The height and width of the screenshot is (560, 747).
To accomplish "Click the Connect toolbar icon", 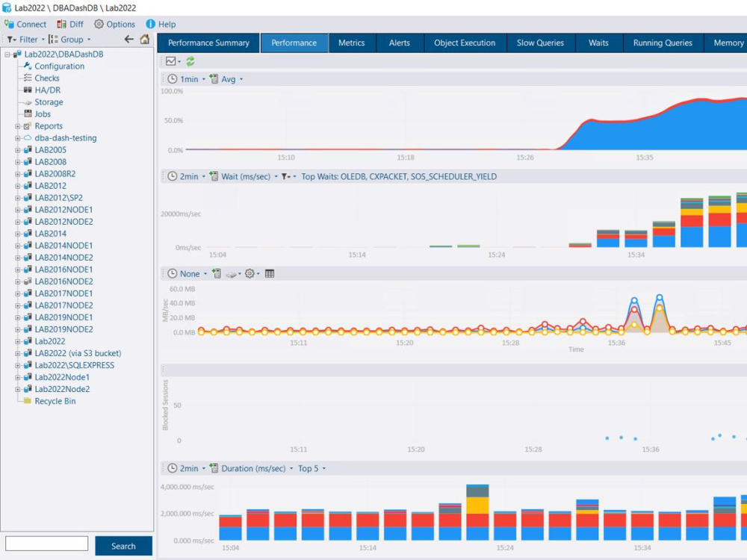I will [x=25, y=25].
